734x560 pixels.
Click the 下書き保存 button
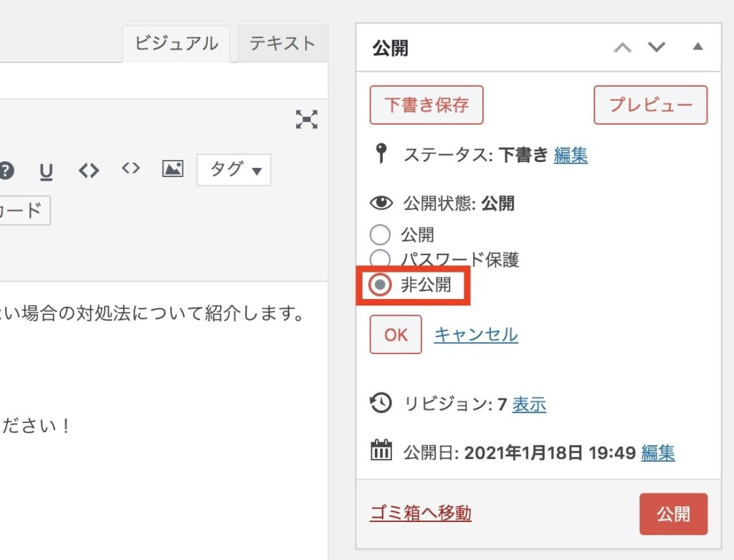click(x=426, y=105)
